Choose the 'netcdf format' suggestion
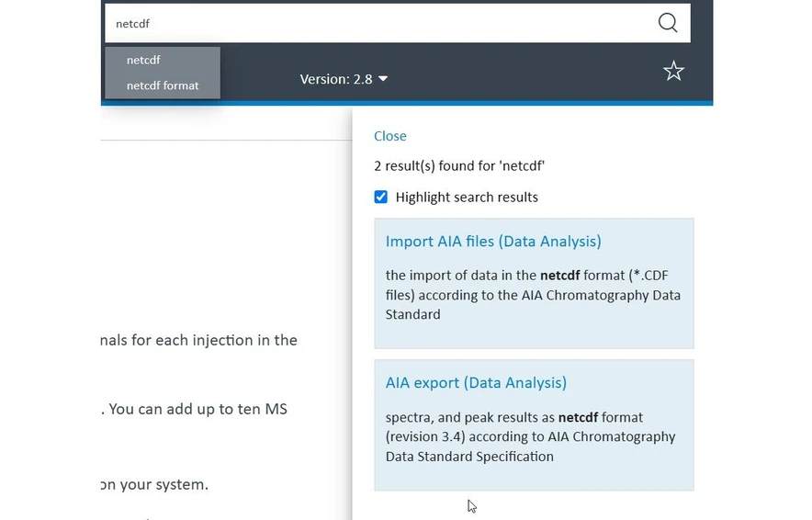Viewport: 812px width, 520px height. [163, 85]
